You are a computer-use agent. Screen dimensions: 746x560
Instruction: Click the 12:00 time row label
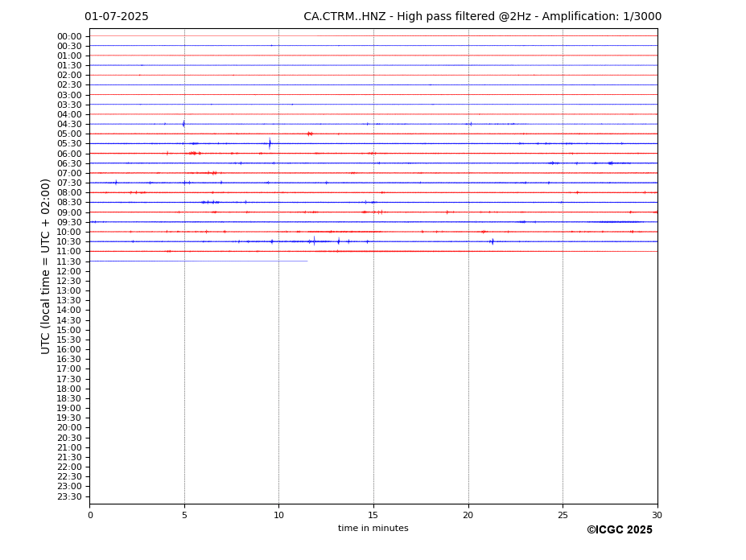coord(69,272)
